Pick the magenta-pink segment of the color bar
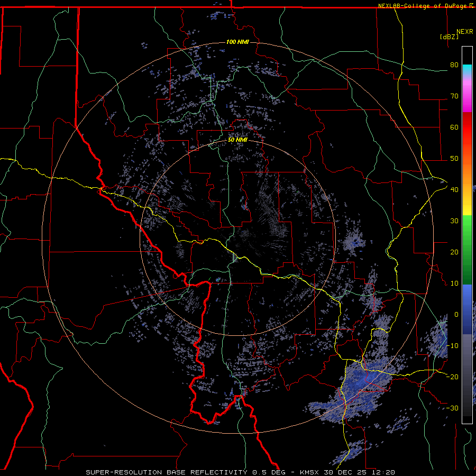The width and height of the screenshot is (476, 476). coord(467,95)
